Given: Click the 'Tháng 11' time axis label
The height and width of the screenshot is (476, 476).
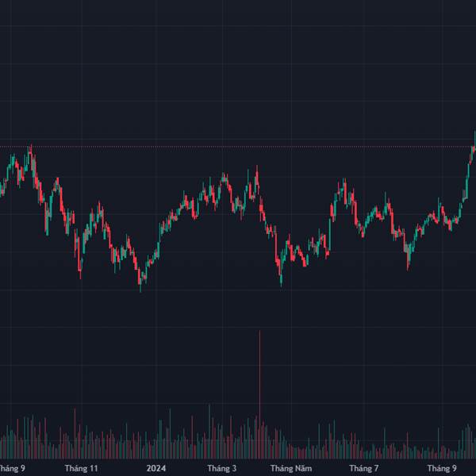Looking at the screenshot, I should pyautogui.click(x=81, y=468).
